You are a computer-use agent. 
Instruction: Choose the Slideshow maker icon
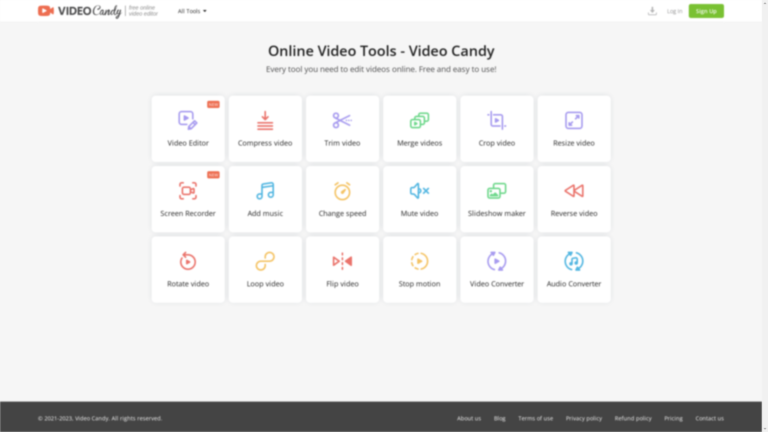(496, 191)
